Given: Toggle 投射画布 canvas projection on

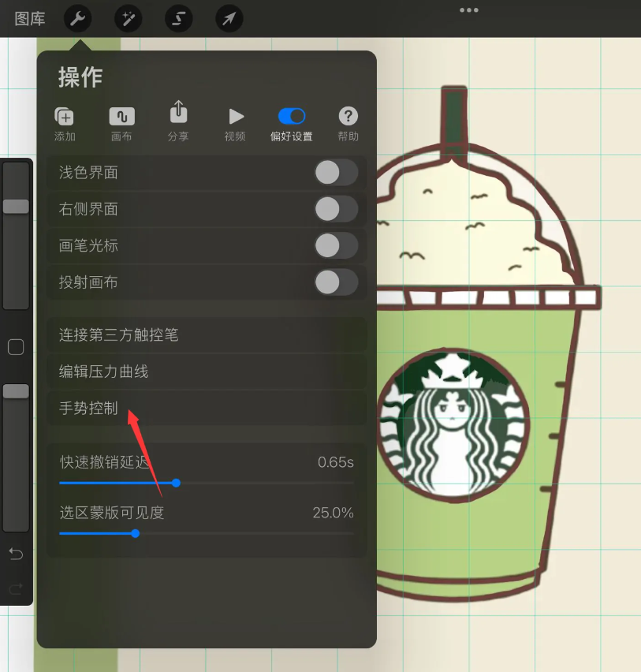Looking at the screenshot, I should [x=337, y=282].
